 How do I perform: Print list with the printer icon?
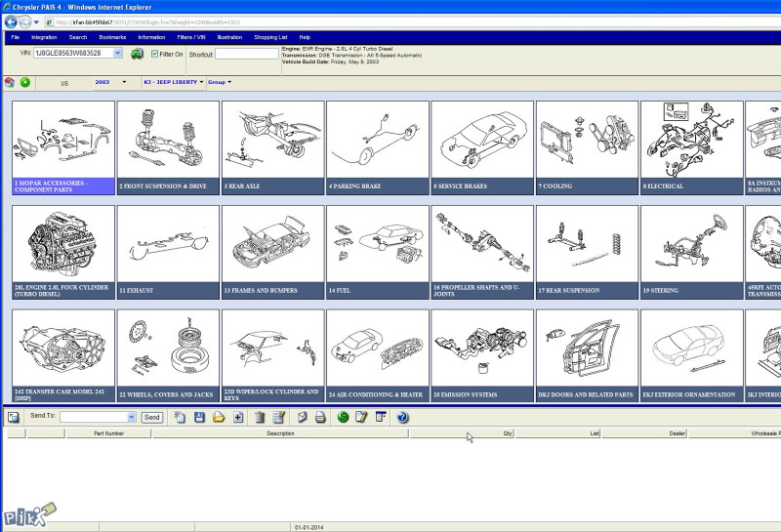[x=320, y=417]
